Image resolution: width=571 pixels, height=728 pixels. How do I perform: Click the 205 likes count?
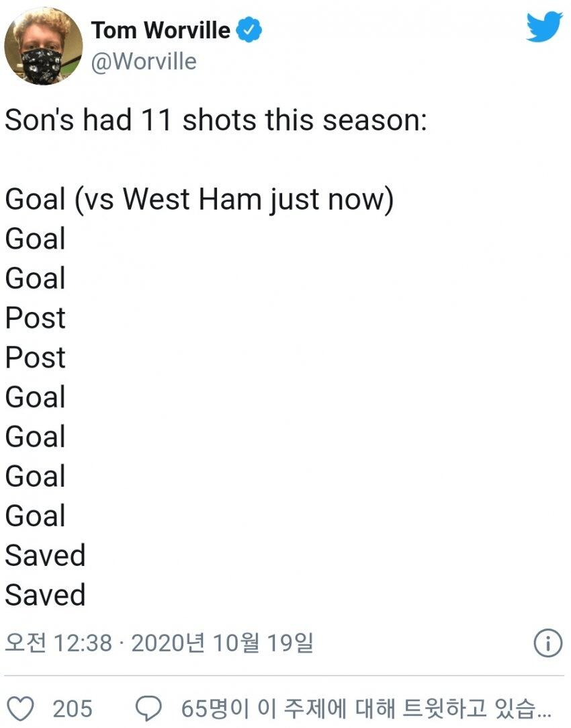[x=73, y=709]
